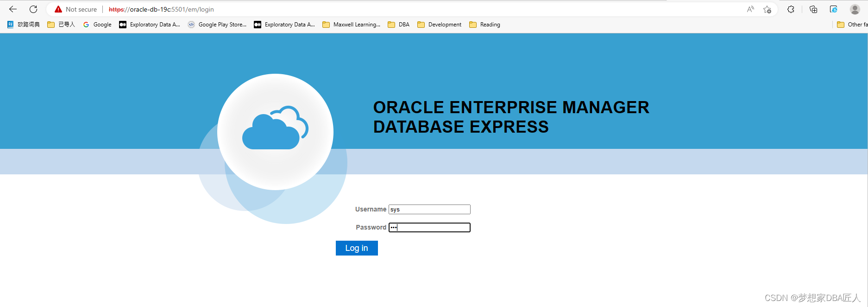The width and height of the screenshot is (868, 307).
Task: Open the Read aloud icon in address bar
Action: [750, 9]
